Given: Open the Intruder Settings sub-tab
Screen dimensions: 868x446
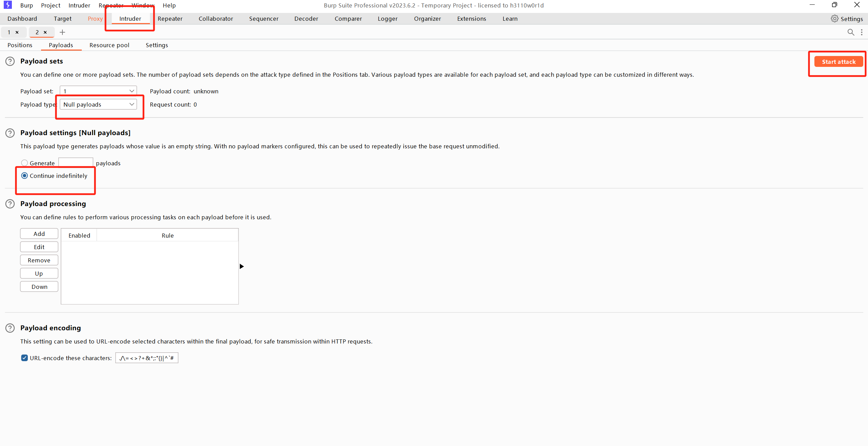Looking at the screenshot, I should [x=157, y=45].
